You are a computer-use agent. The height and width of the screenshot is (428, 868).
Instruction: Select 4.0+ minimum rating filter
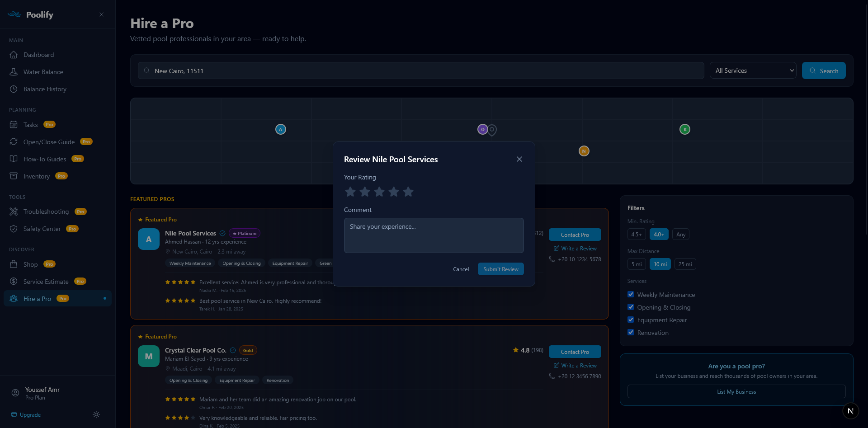pos(659,234)
